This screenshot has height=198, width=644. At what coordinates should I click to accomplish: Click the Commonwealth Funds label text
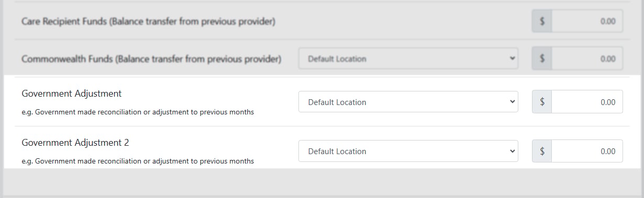click(x=151, y=59)
